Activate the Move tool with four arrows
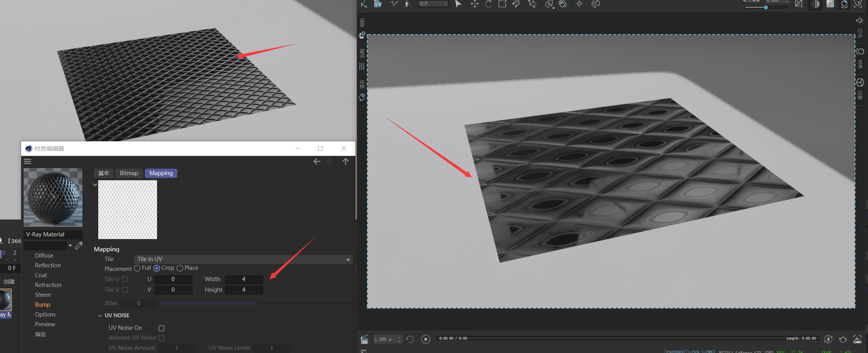Viewport: 868px width, 353px height. [474, 4]
